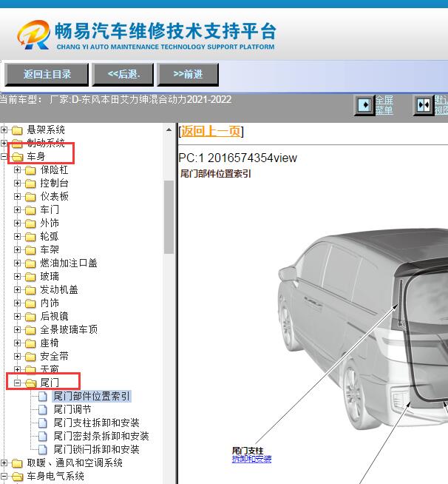
Task: Click the 车门 folder icon
Action: 30,210
